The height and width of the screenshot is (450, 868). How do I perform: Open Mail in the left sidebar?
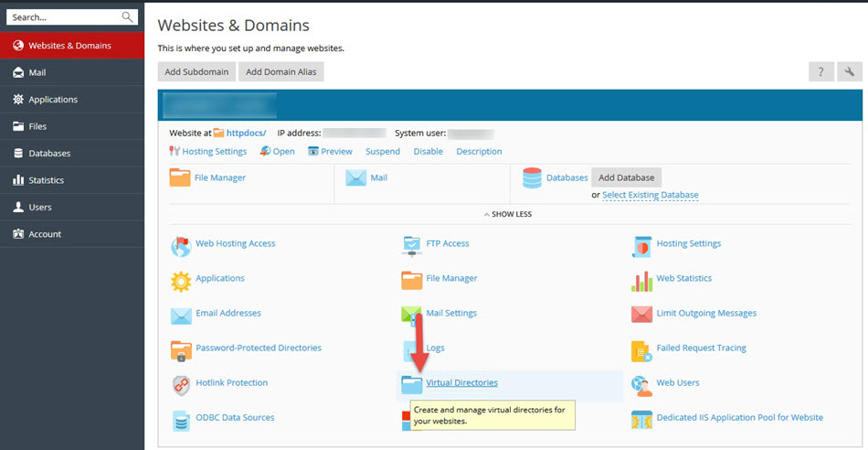coord(37,72)
